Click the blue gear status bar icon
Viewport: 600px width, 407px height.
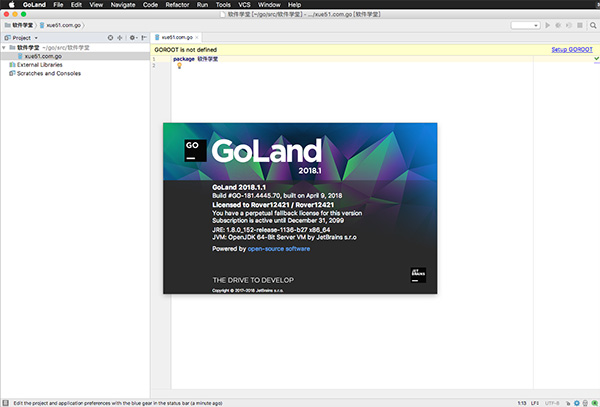[x=577, y=403]
